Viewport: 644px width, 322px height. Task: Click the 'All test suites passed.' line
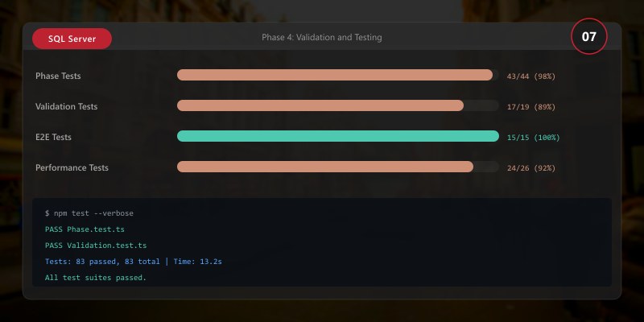96,278
